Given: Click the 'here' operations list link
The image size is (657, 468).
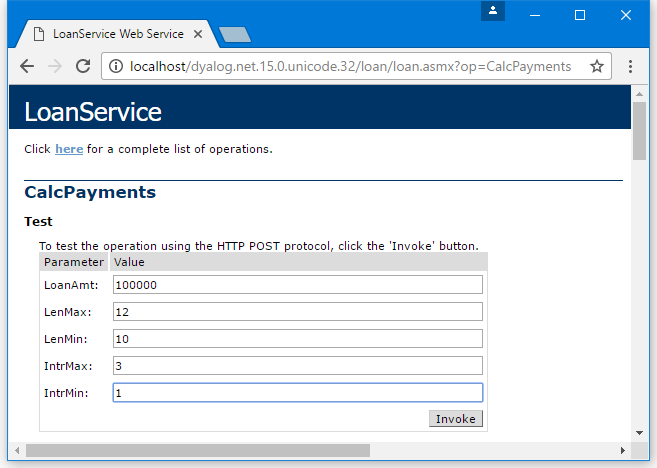Looking at the screenshot, I should 69,149.
